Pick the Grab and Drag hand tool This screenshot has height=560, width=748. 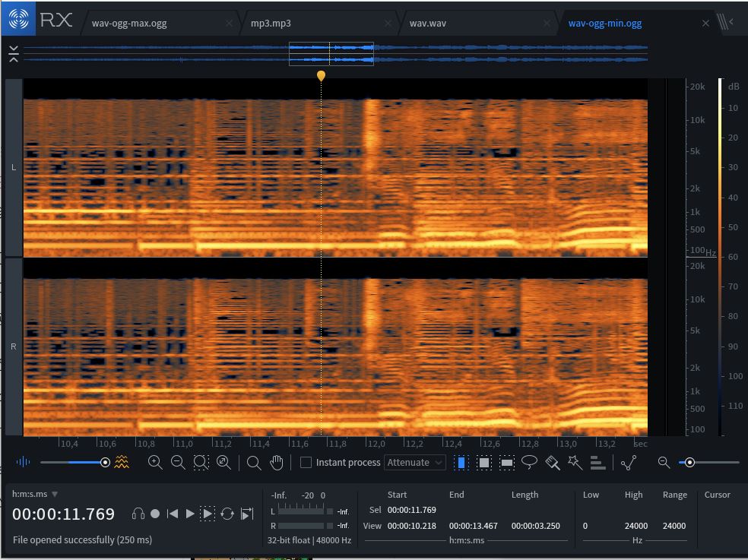277,462
